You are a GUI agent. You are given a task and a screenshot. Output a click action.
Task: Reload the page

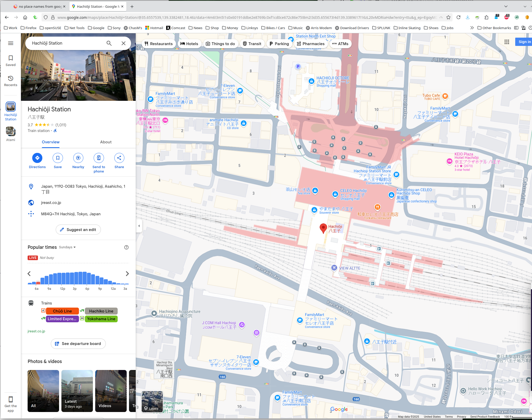[458, 17]
